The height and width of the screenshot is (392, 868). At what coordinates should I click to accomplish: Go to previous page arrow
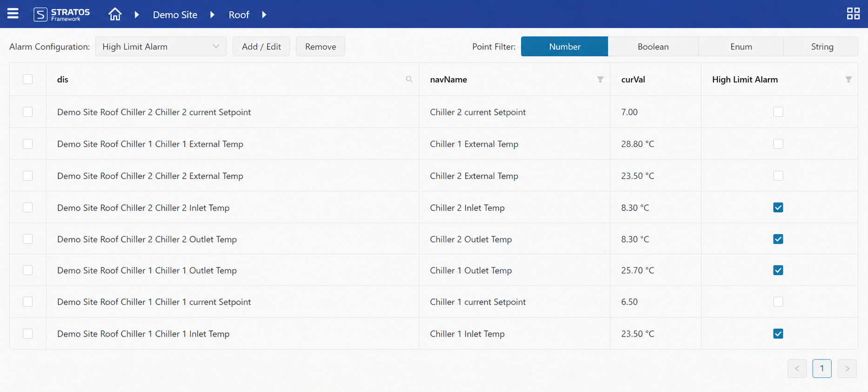tap(797, 369)
